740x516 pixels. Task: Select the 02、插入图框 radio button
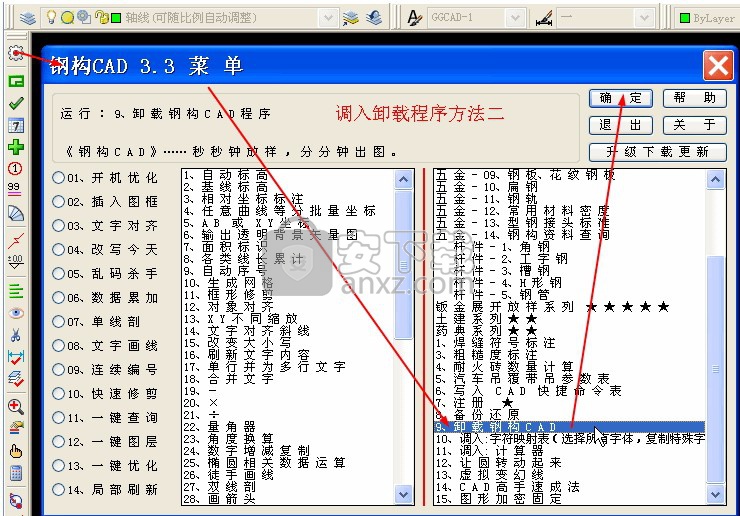pyautogui.click(x=59, y=202)
